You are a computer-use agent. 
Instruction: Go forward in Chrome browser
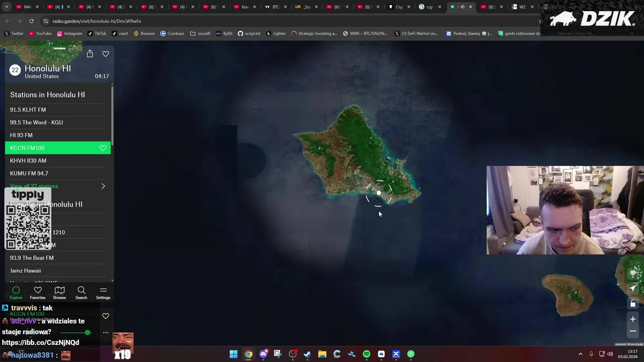(19, 21)
